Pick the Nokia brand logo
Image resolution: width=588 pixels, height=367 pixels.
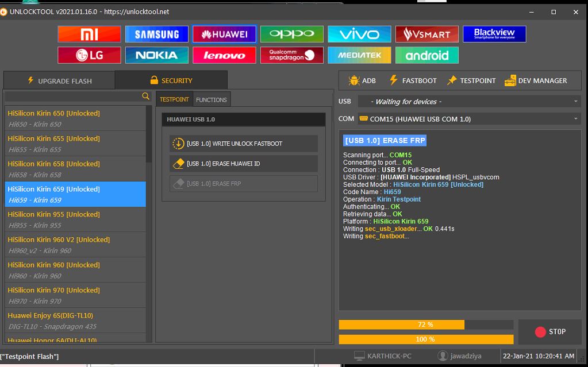157,55
